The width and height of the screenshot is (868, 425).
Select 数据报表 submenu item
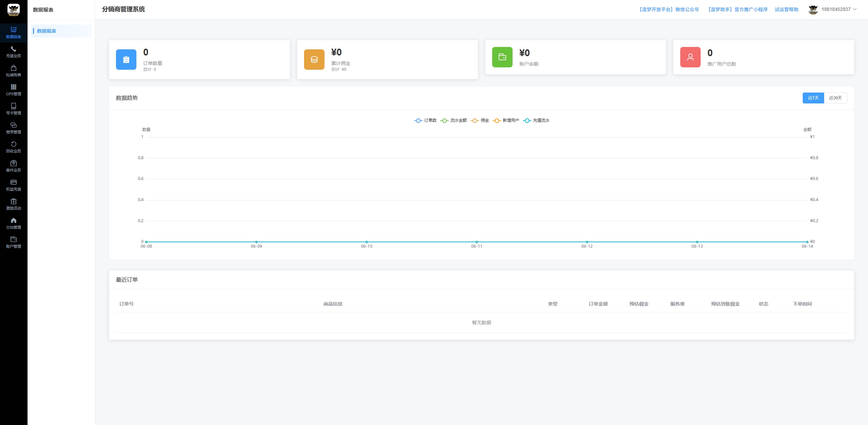(61, 31)
